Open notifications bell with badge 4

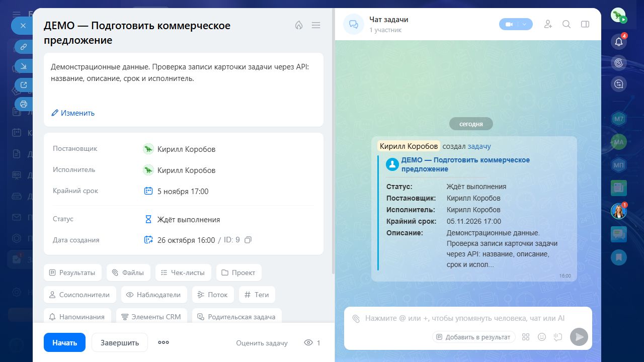[x=619, y=42]
